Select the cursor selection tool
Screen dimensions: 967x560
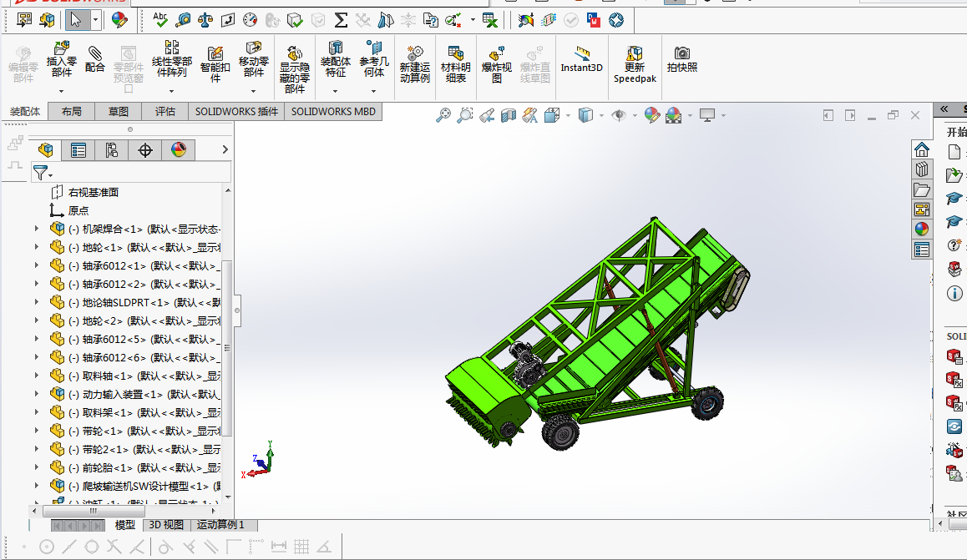(76, 20)
